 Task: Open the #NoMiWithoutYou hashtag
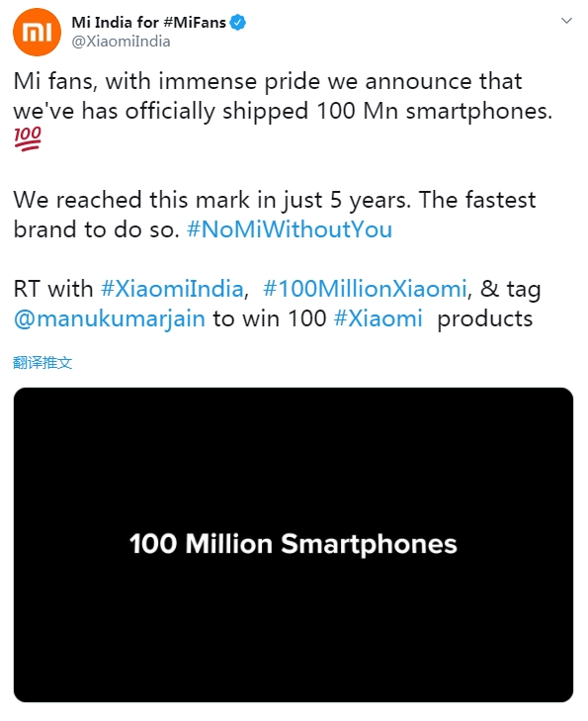click(290, 229)
